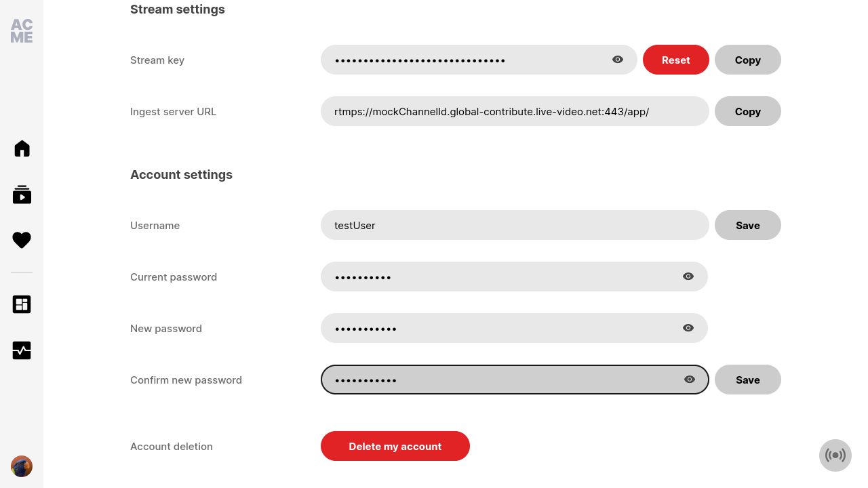Copy the stream key
The width and height of the screenshot is (868, 488).
748,60
